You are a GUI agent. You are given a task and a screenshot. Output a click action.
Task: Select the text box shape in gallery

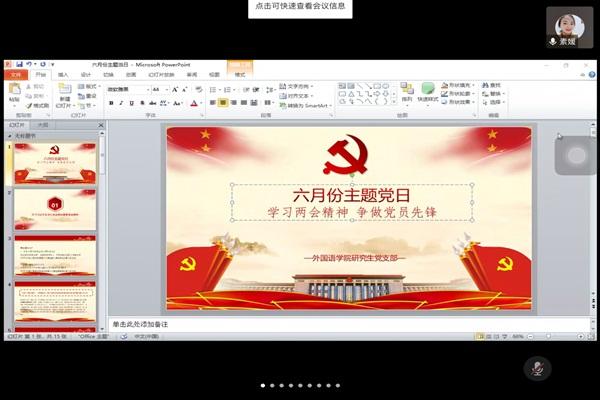tap(342, 86)
